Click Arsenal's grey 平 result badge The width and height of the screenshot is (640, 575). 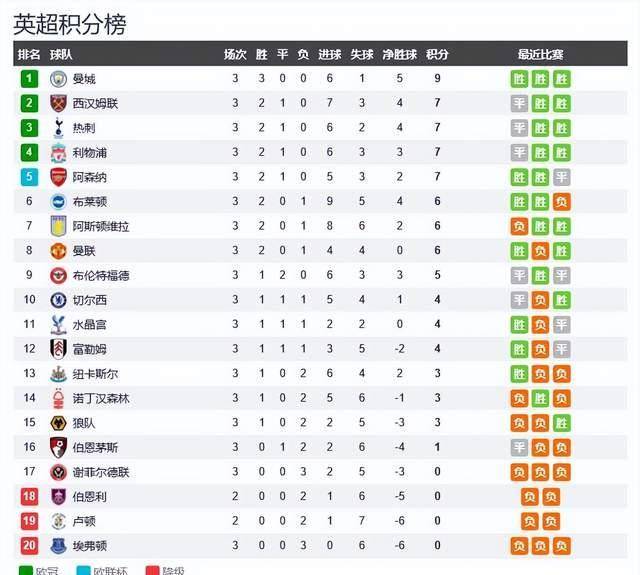(x=562, y=177)
